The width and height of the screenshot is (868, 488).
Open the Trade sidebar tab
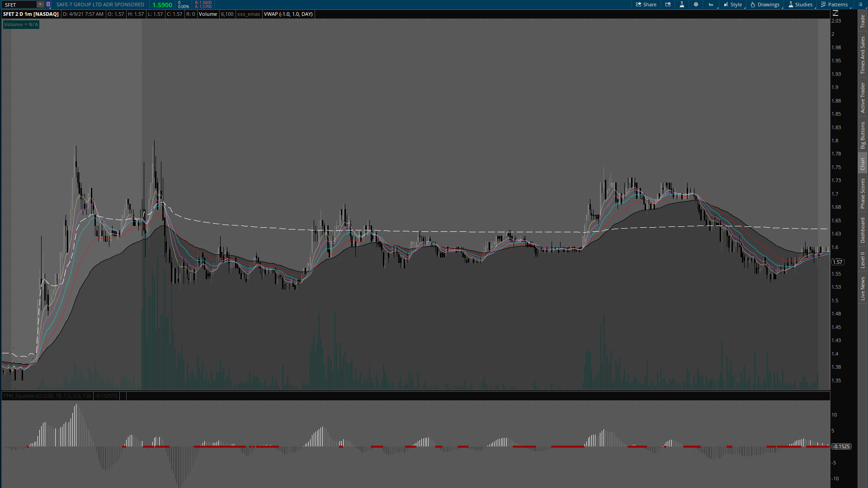tap(863, 21)
